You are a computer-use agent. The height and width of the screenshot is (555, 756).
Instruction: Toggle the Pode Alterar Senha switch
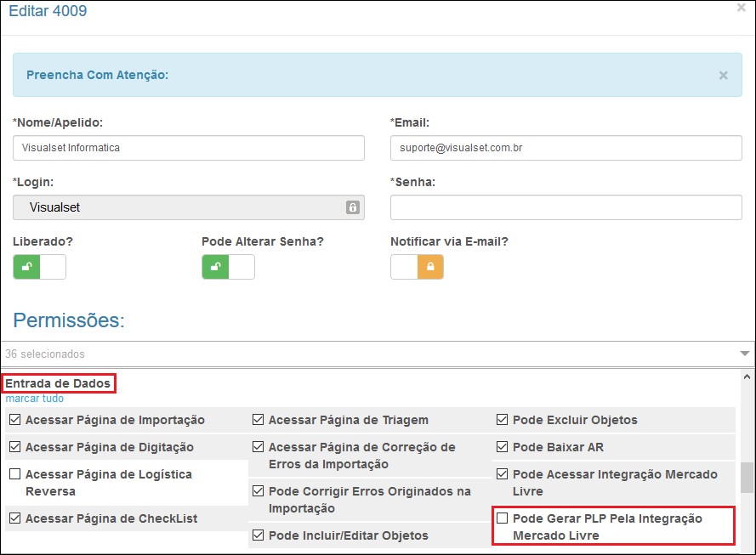pos(228,267)
